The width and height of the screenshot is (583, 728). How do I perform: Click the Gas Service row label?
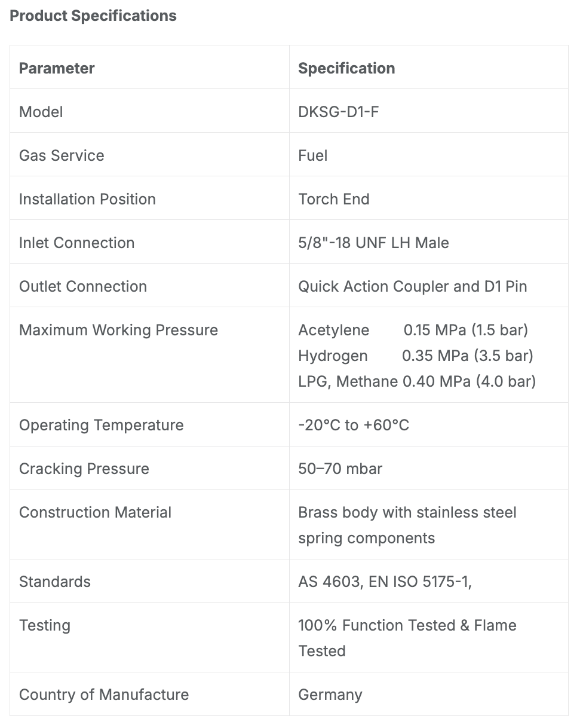pyautogui.click(x=62, y=155)
